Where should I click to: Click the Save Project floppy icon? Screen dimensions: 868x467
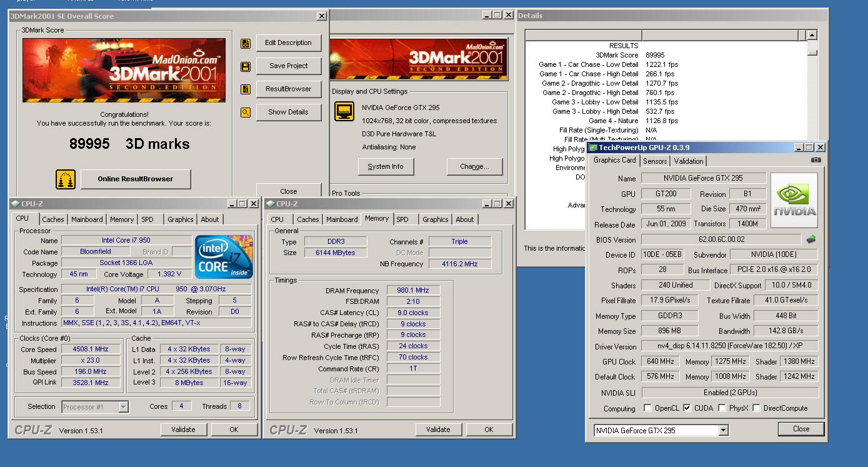click(x=246, y=66)
